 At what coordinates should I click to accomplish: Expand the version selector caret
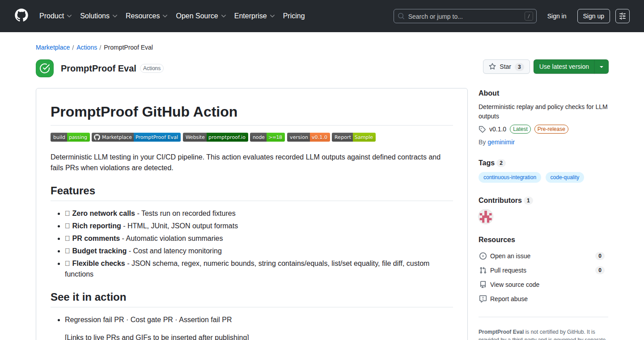[602, 67]
